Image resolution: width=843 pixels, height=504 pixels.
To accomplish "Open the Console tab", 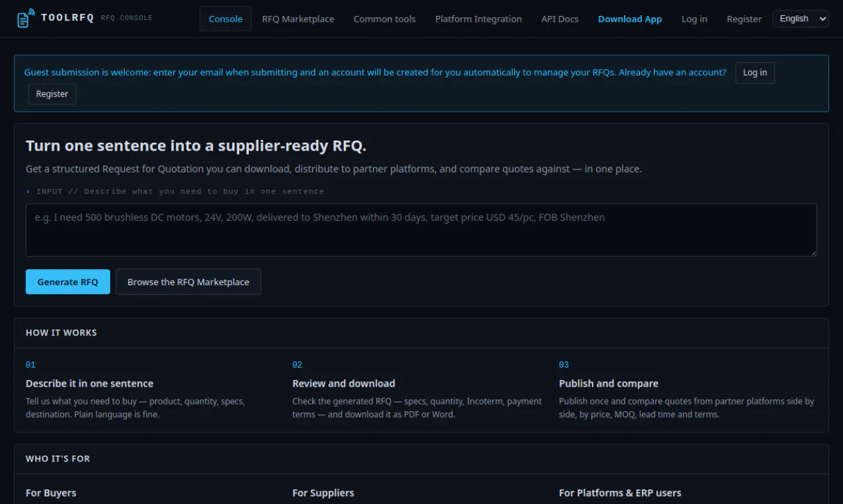I will (x=226, y=19).
